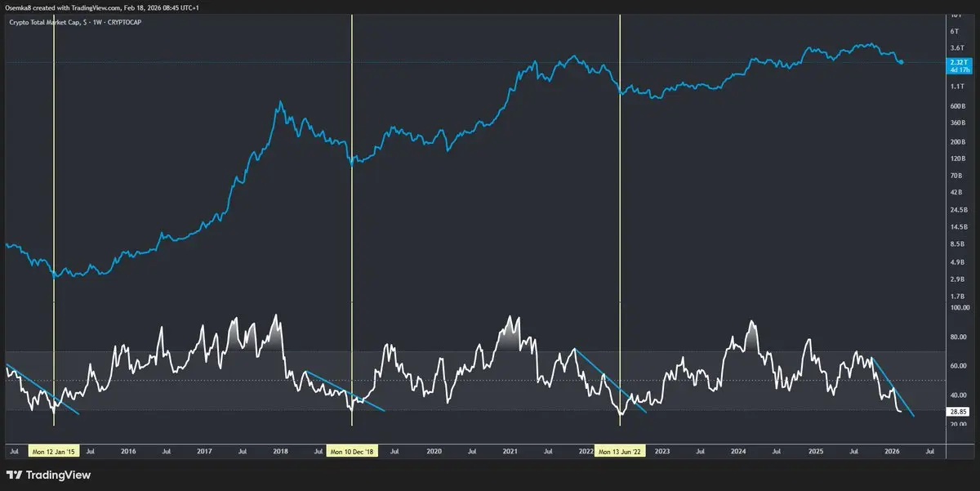Click the 40.00 indicator scale label
Viewport: 980px width, 491px height.
click(x=958, y=395)
